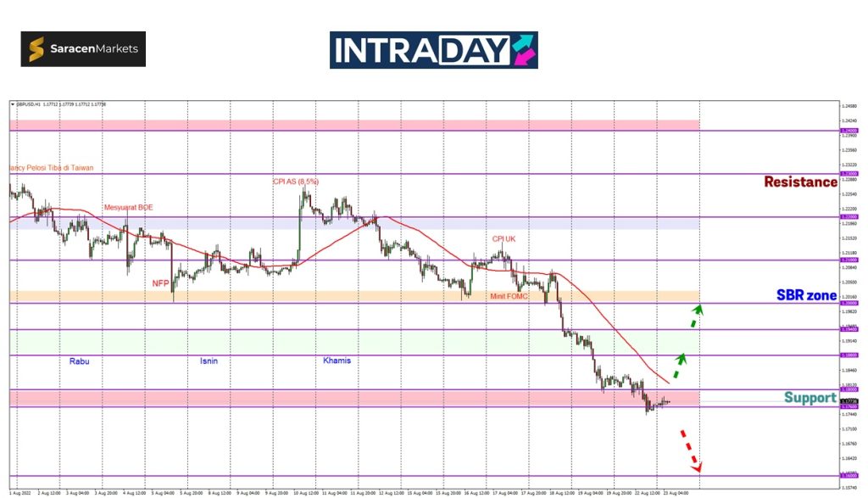Select the pink shaded zone at chart top
Screen dimensions: 868x498
pos(339,125)
